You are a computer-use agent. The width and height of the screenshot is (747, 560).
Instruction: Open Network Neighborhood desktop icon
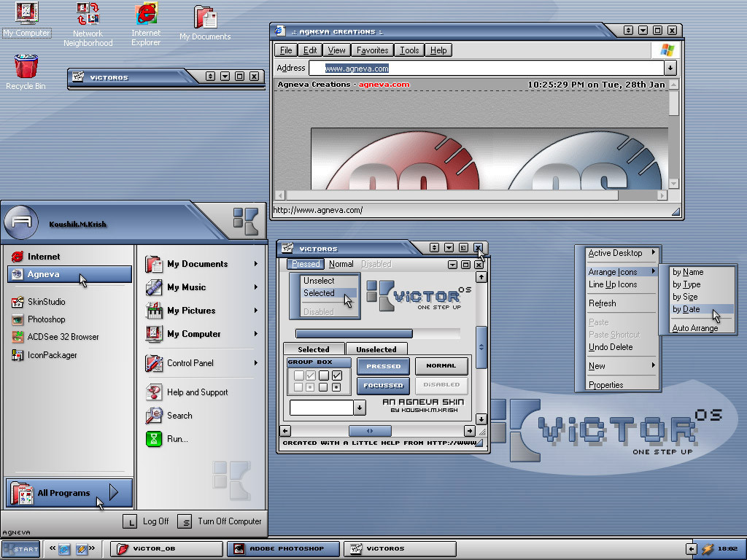pyautogui.click(x=88, y=24)
